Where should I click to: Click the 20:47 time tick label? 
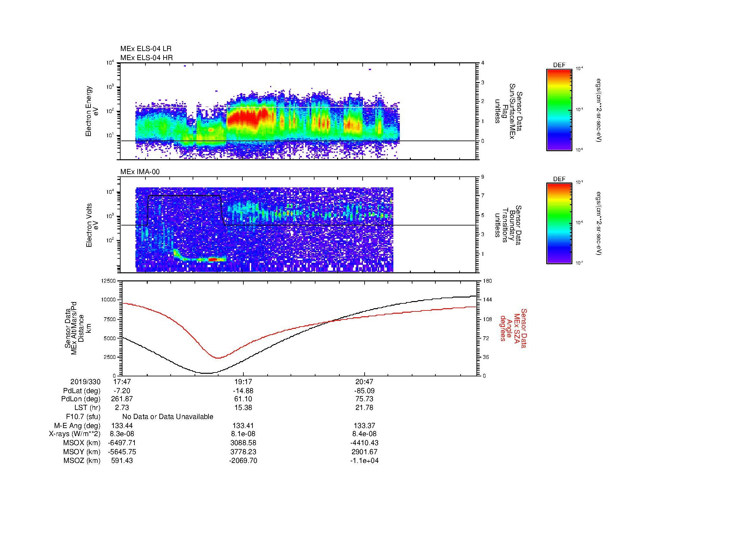[x=365, y=382]
